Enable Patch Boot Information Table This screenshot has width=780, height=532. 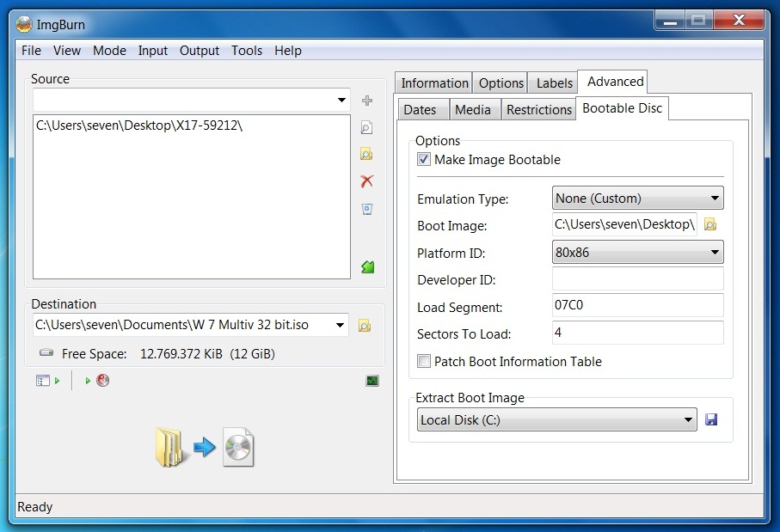(424, 361)
